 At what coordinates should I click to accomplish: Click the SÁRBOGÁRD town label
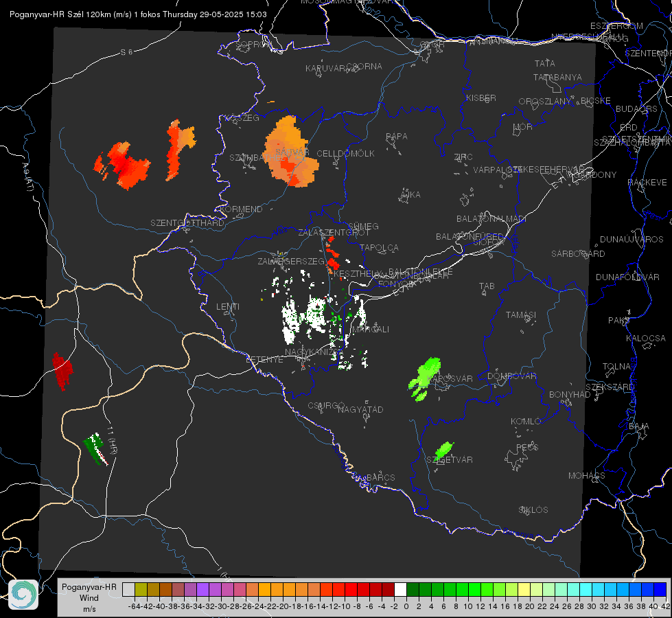tap(578, 254)
